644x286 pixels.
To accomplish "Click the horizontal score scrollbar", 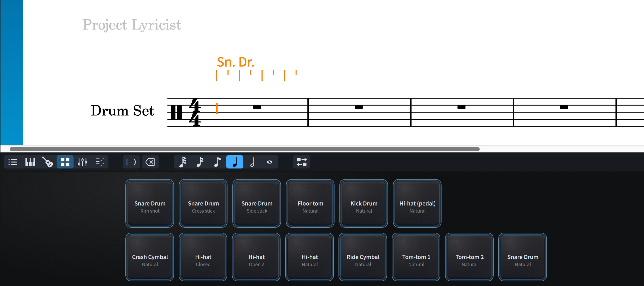I will coord(244,149).
